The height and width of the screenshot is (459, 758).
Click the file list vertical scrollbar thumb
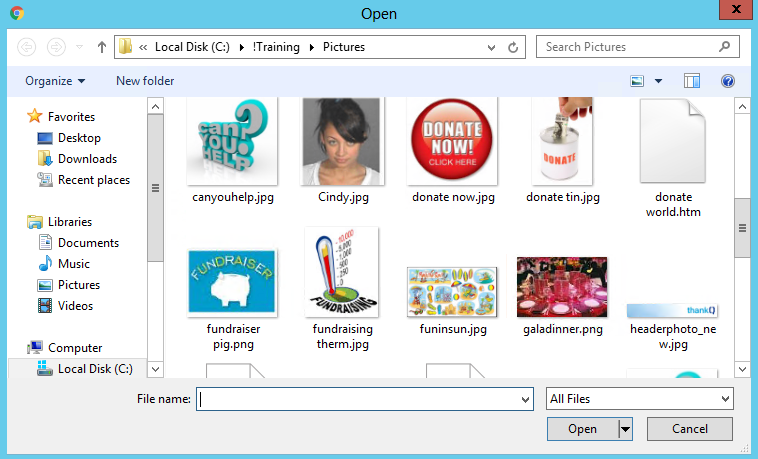pyautogui.click(x=742, y=228)
